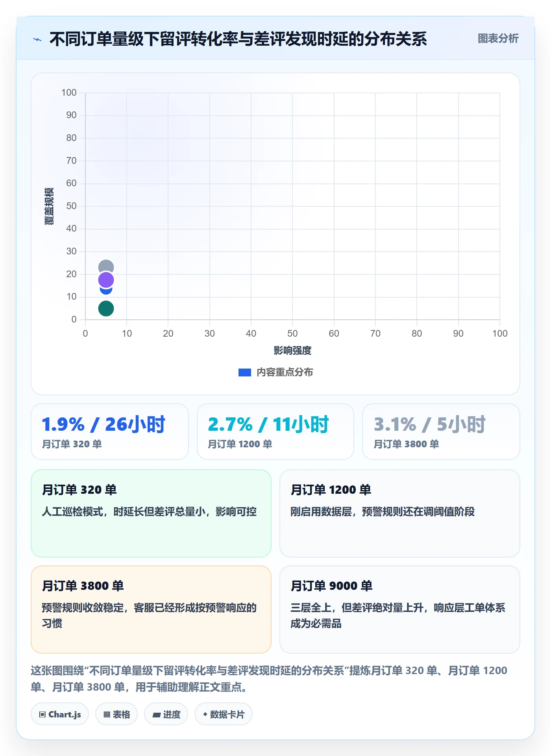Select the title "不同订单量级下留评转化率与差评发现时延的分布关系"
This screenshot has width=551, height=756.
(238, 39)
